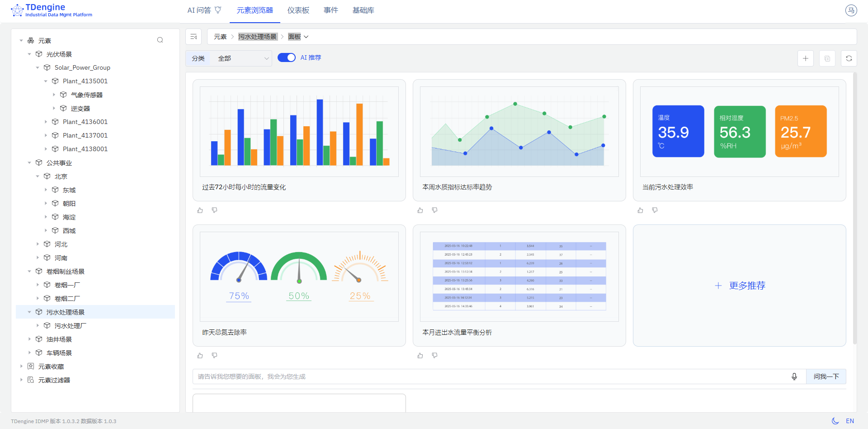This screenshot has height=429, width=868.
Task: Open the 仪表板 tab
Action: tap(298, 10)
